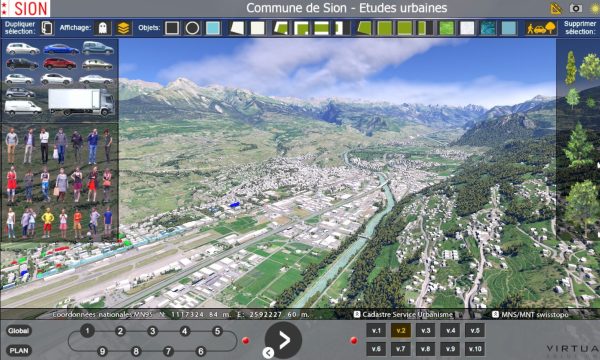Choose the blue hatchback car
600x360 pixels.
click(61, 49)
